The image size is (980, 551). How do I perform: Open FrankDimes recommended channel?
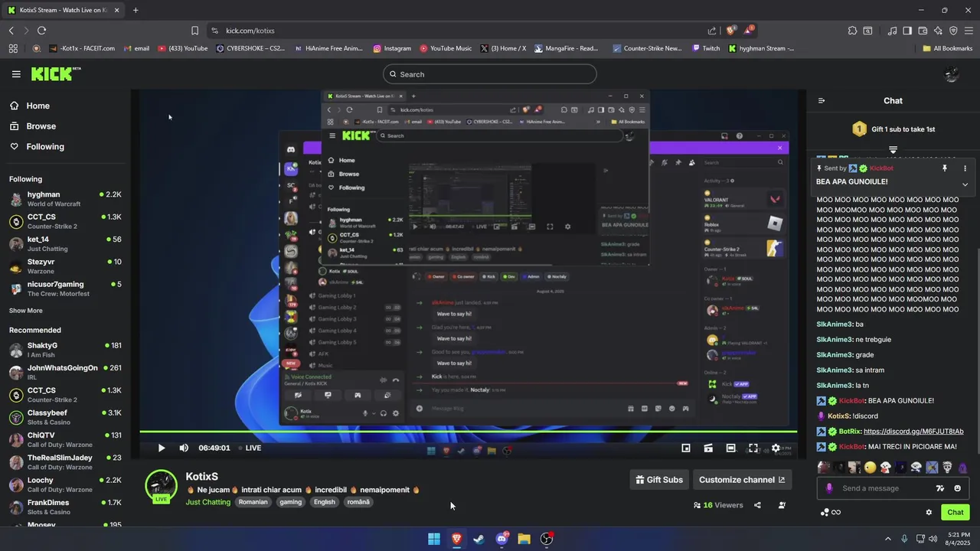[x=65, y=507]
